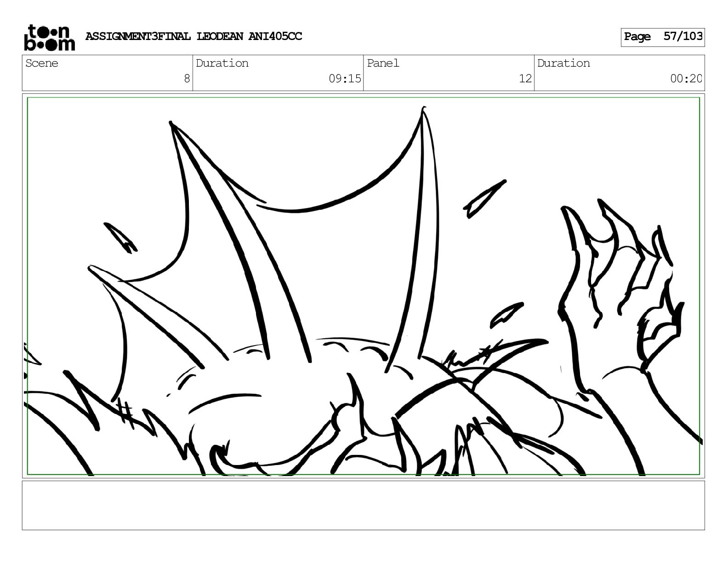The height and width of the screenshot is (563, 728).
Task: Click the Page 57/103 indicator
Action: pyautogui.click(x=663, y=37)
